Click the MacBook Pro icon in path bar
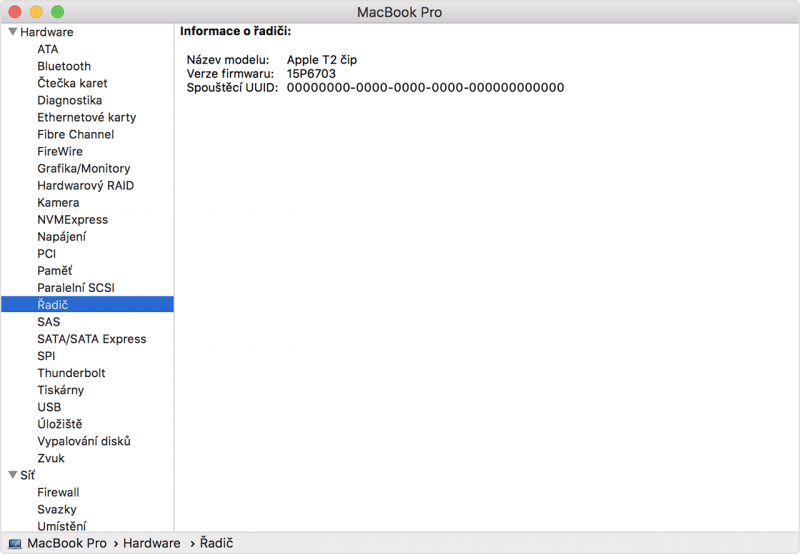Screen dimensions: 800x554 point(14,543)
